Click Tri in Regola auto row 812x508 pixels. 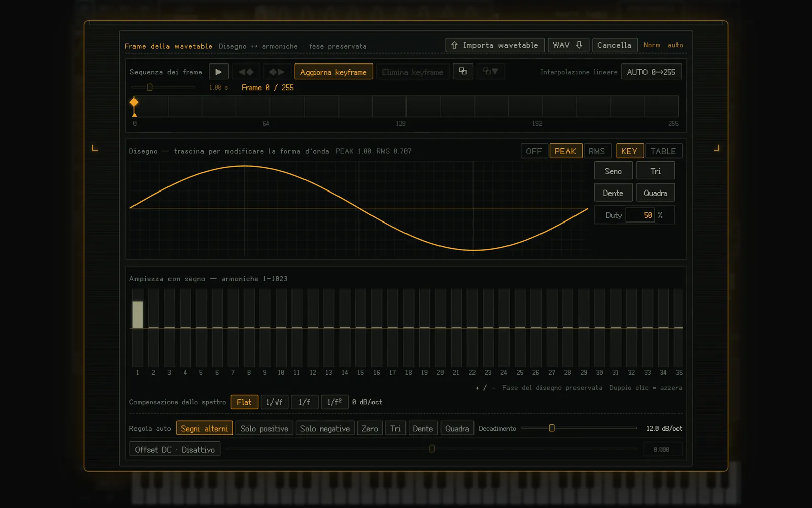point(396,428)
